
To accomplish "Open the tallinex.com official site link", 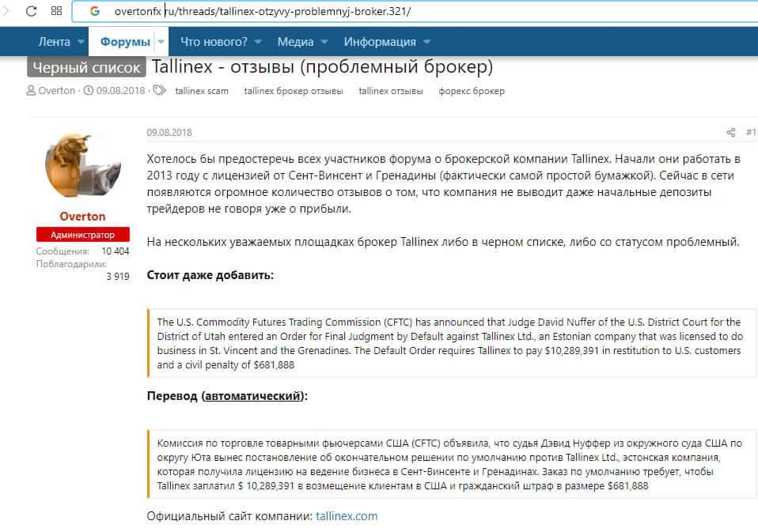I will (347, 516).
